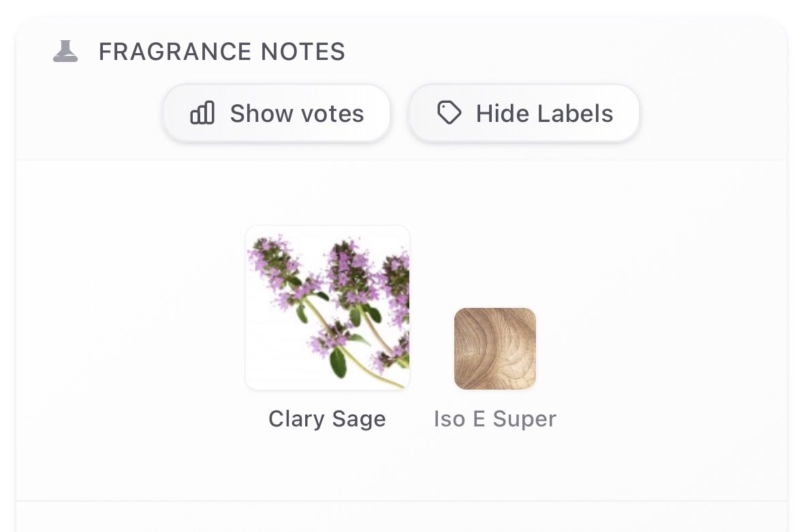Activate the Show votes pill button

[277, 113]
